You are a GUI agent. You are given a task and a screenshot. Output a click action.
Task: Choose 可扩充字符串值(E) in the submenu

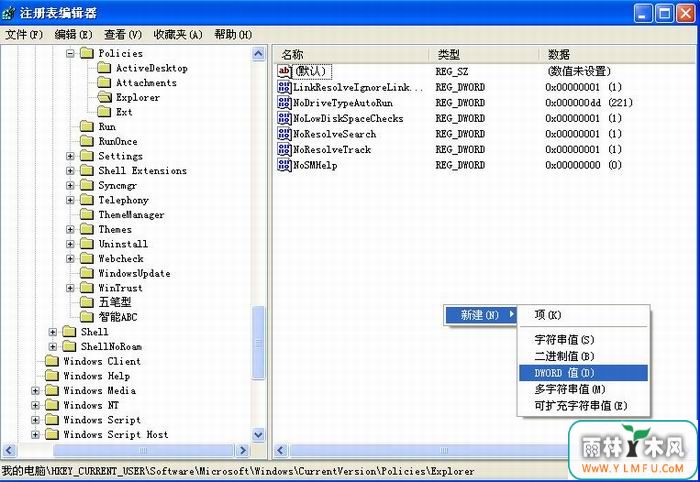(x=583, y=406)
